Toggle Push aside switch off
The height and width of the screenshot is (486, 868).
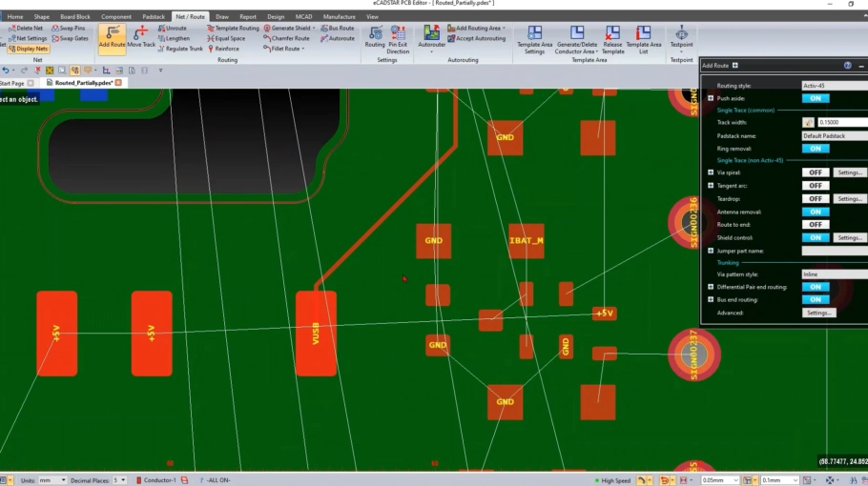tap(815, 98)
